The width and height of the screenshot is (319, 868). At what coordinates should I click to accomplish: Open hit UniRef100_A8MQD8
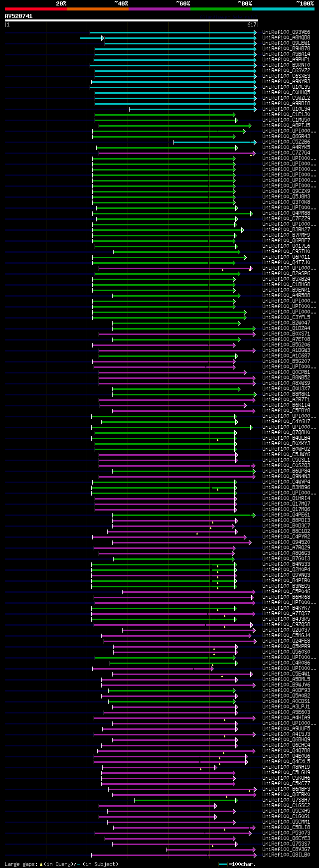click(x=286, y=38)
